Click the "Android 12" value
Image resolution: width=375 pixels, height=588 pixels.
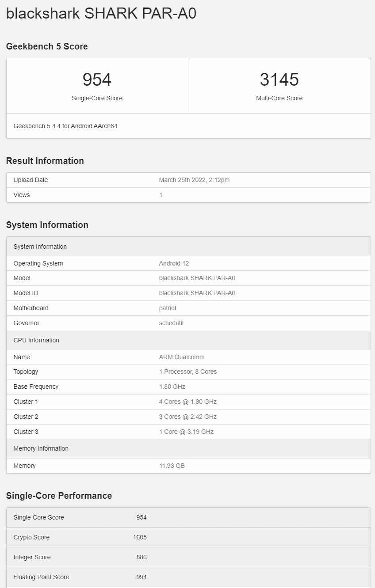(174, 263)
